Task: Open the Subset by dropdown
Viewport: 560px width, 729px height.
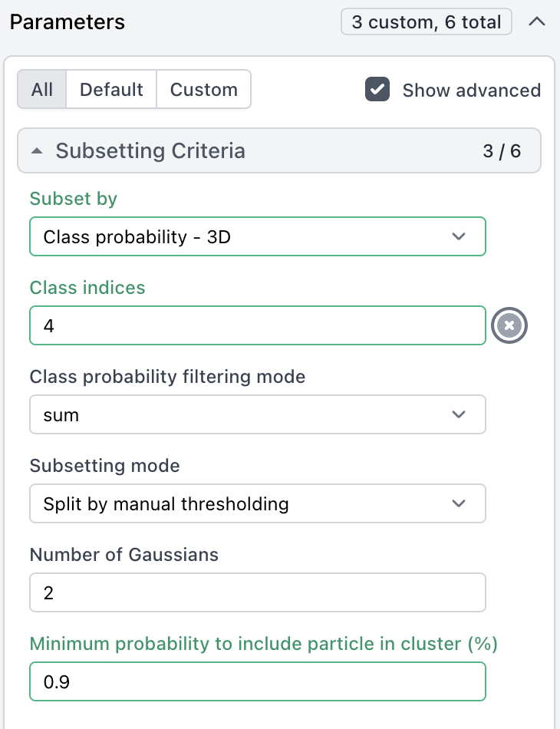Action: 257,236
